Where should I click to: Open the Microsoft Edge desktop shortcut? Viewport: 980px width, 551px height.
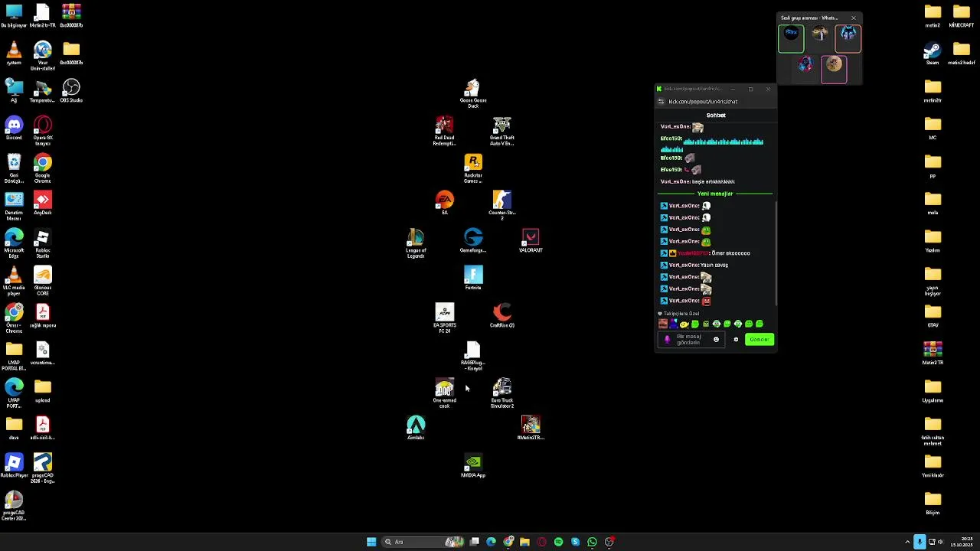pos(14,243)
